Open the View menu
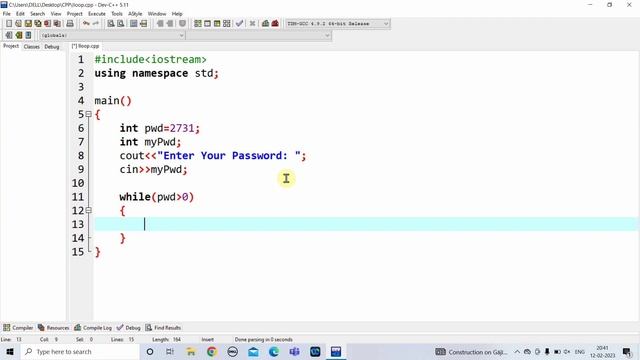The width and height of the screenshot is (640, 360). click(56, 14)
